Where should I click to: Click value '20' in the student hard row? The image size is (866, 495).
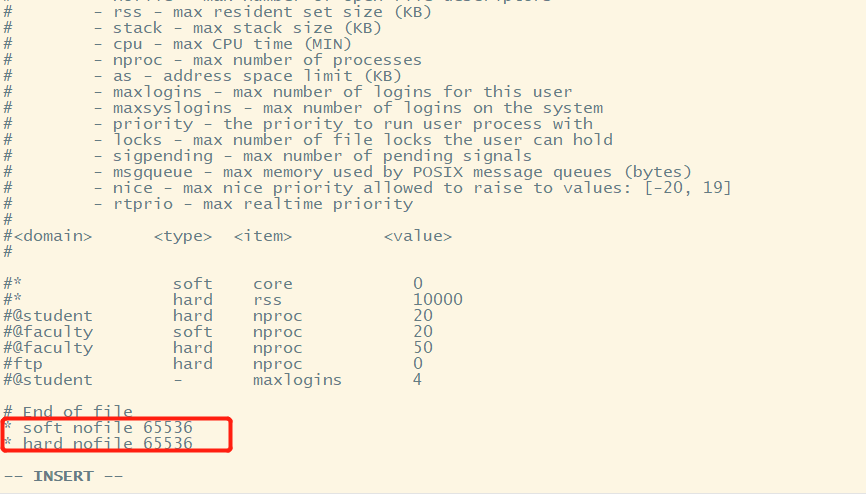(423, 316)
